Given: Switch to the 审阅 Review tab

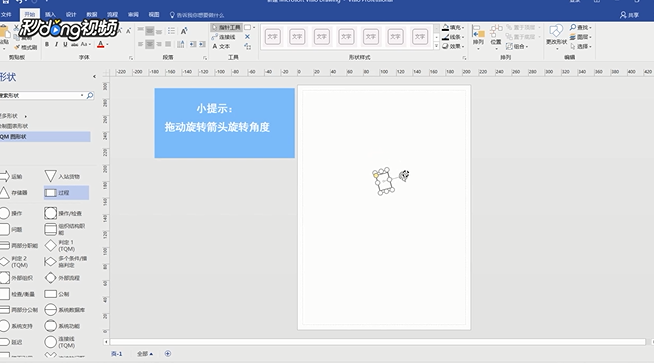Looking at the screenshot, I should pyautogui.click(x=133, y=15).
